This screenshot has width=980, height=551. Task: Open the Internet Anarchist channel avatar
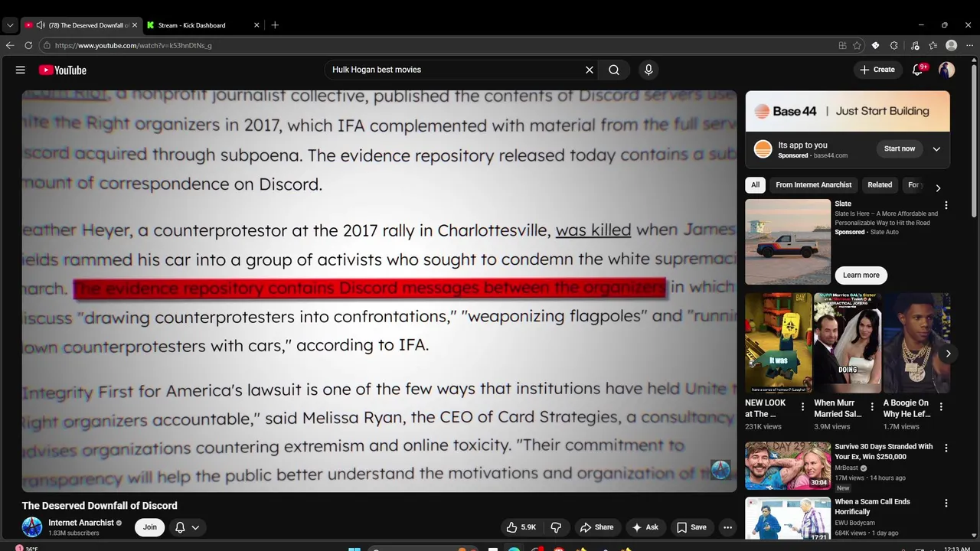coord(32,527)
